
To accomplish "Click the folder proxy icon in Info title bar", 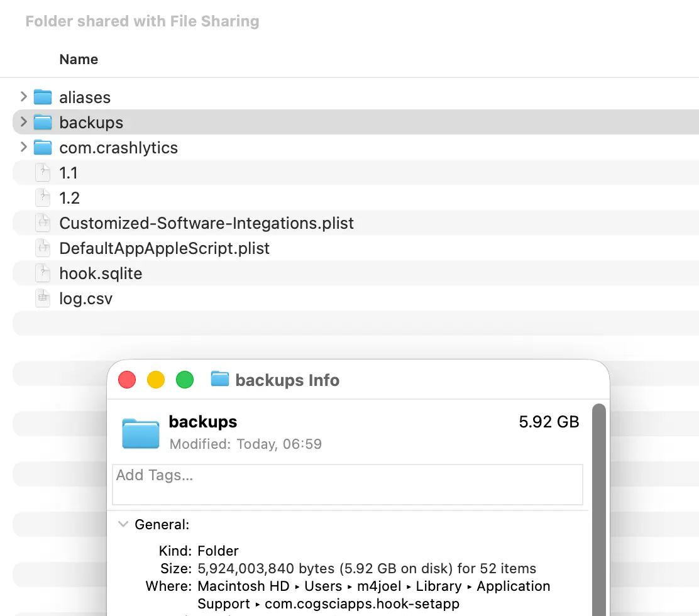I will [219, 380].
